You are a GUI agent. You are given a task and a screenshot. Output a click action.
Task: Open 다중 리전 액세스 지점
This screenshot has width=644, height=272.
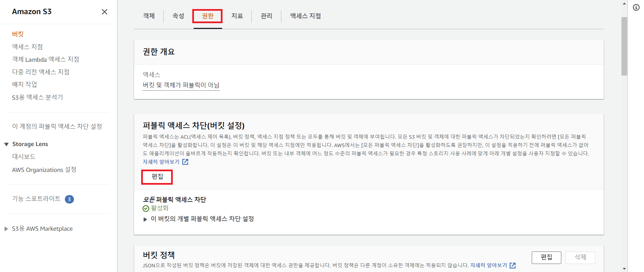(41, 72)
